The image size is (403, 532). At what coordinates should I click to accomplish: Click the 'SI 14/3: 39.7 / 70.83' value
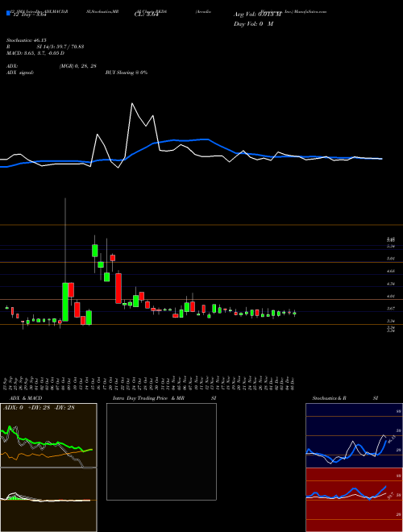(60, 47)
